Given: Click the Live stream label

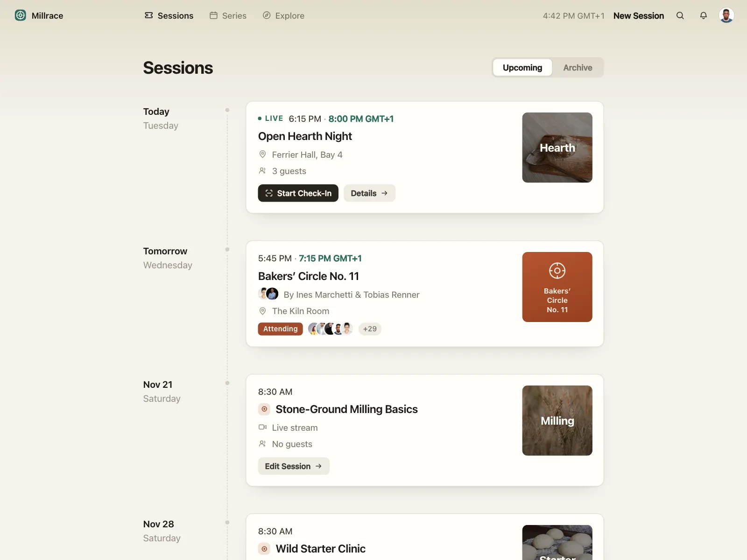Looking at the screenshot, I should (295, 427).
